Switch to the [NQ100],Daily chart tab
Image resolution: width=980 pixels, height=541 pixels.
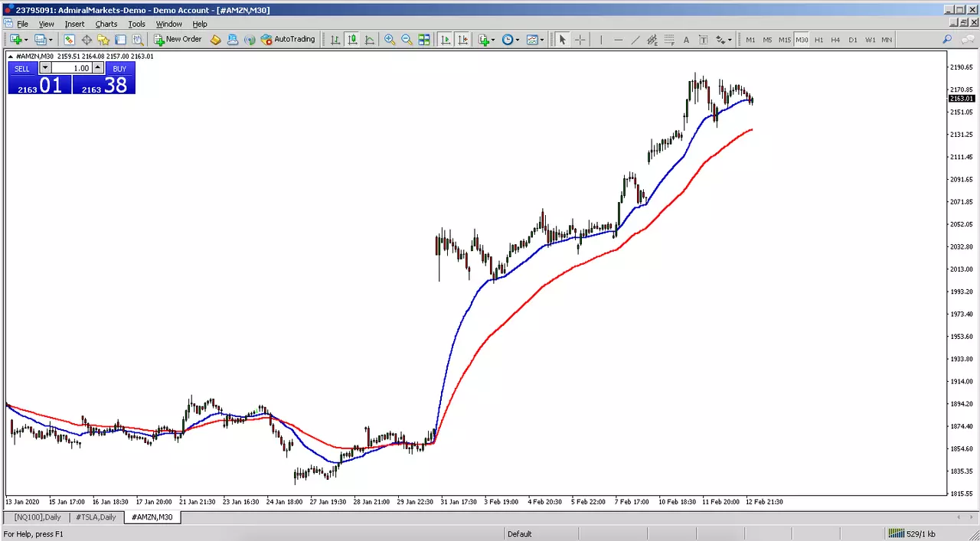point(36,517)
